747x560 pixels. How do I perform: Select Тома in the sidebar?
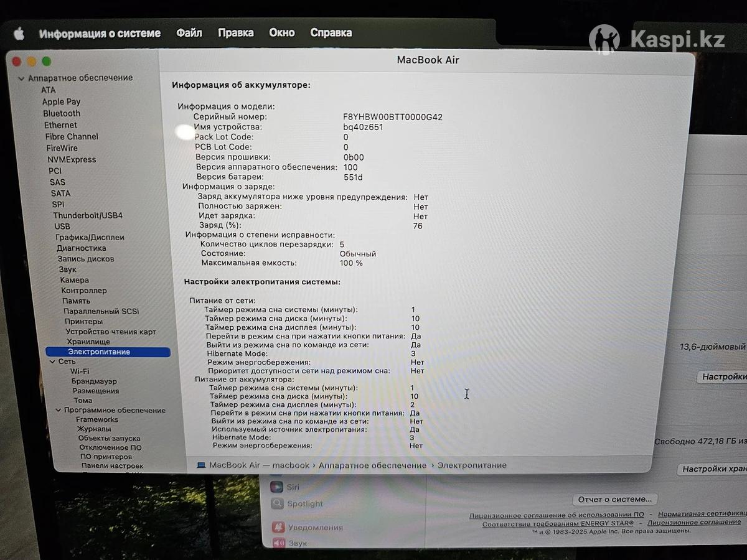click(x=83, y=401)
